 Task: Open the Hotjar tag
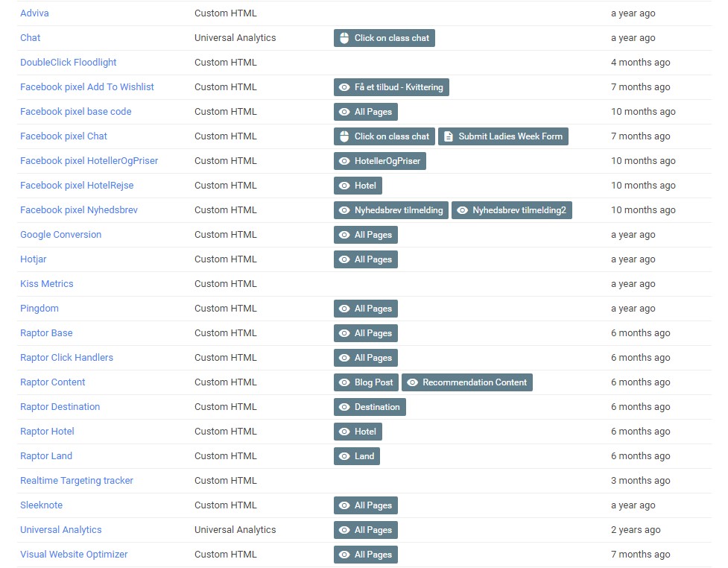pos(34,259)
